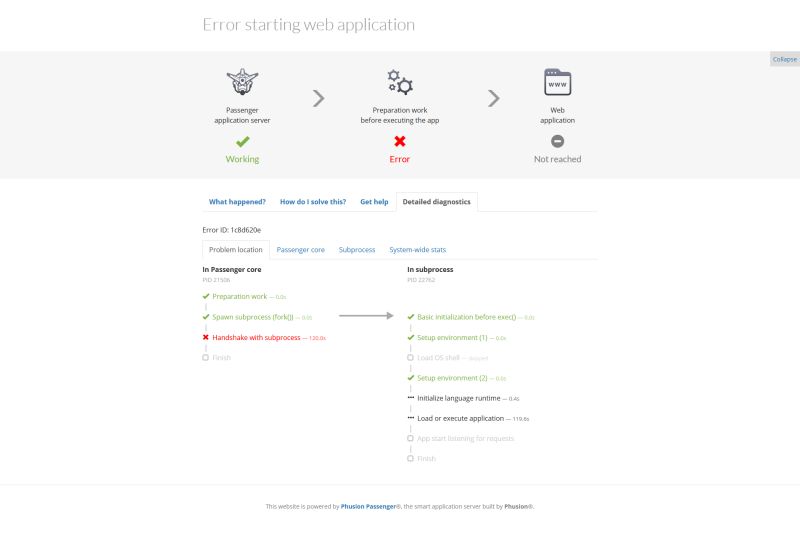This screenshot has width=800, height=541.
Task: Click the red cross beside Handshake with subprocess
Action: (206, 337)
